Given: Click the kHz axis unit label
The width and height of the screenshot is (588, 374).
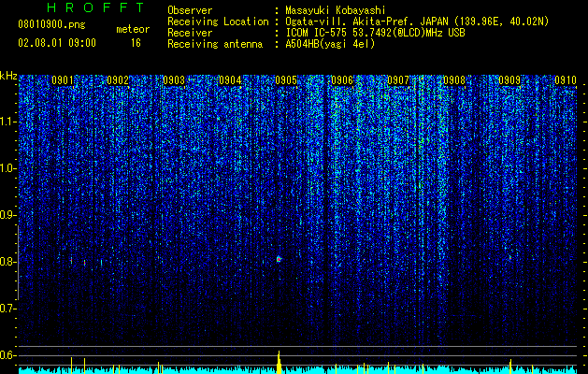Looking at the screenshot, I should tap(8, 76).
